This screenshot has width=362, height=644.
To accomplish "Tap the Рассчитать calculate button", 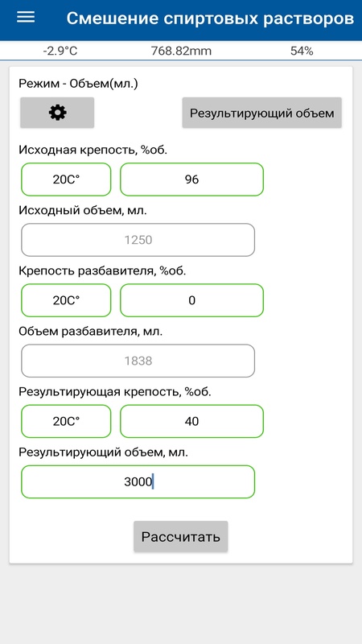I will (x=180, y=536).
